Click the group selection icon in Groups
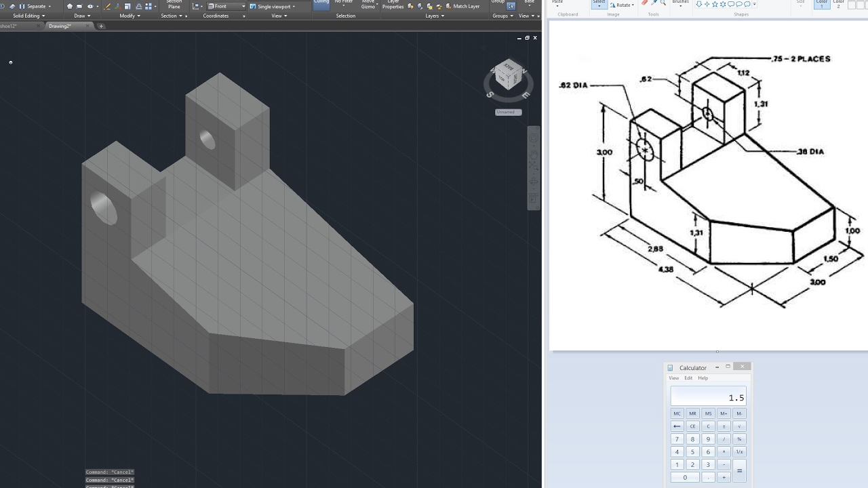The height and width of the screenshot is (488, 868). tap(511, 6)
